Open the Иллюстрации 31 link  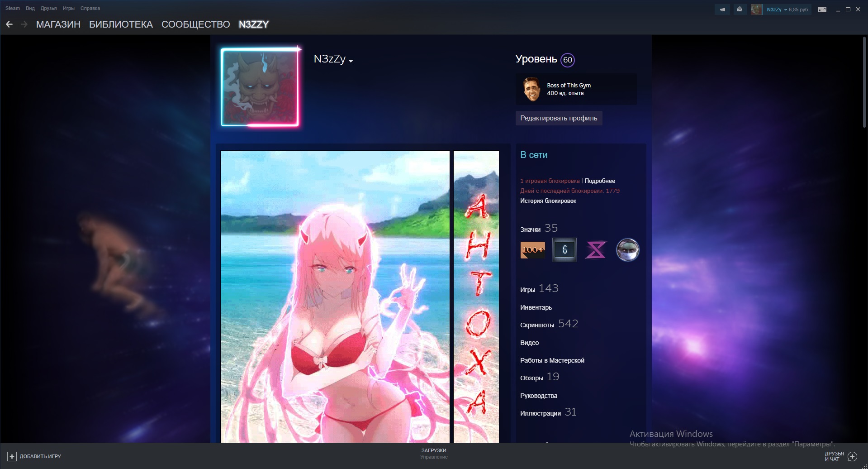(548, 412)
